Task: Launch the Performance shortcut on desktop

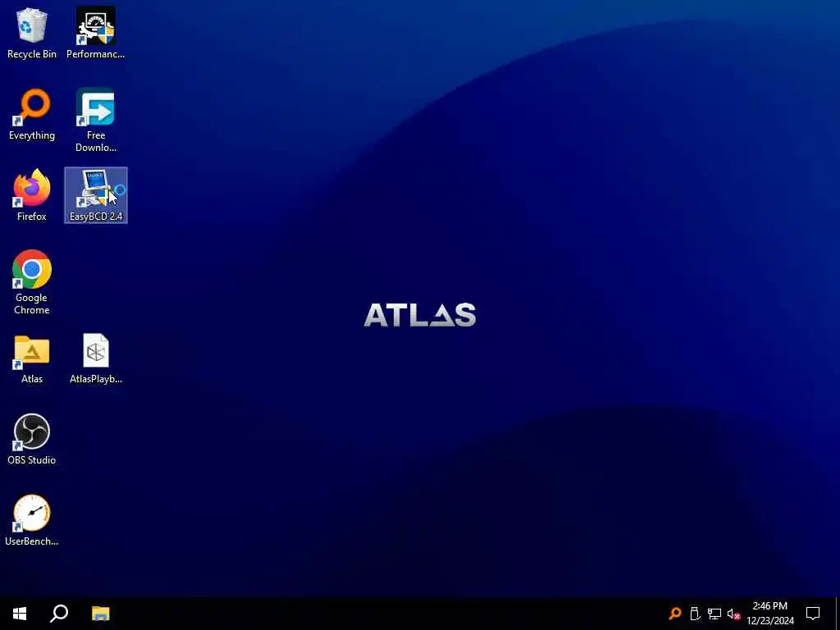Action: [x=95, y=33]
